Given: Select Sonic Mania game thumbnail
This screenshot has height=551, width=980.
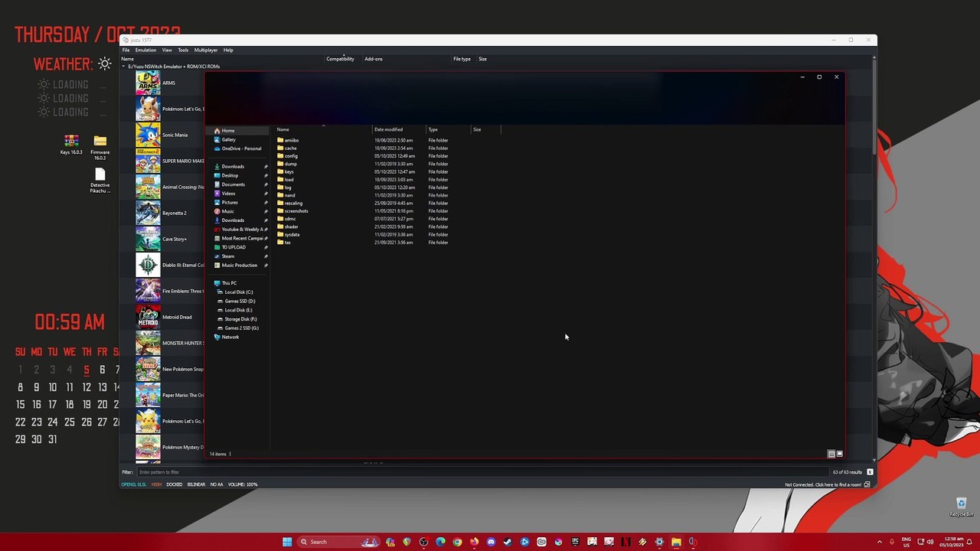Looking at the screenshot, I should [148, 135].
